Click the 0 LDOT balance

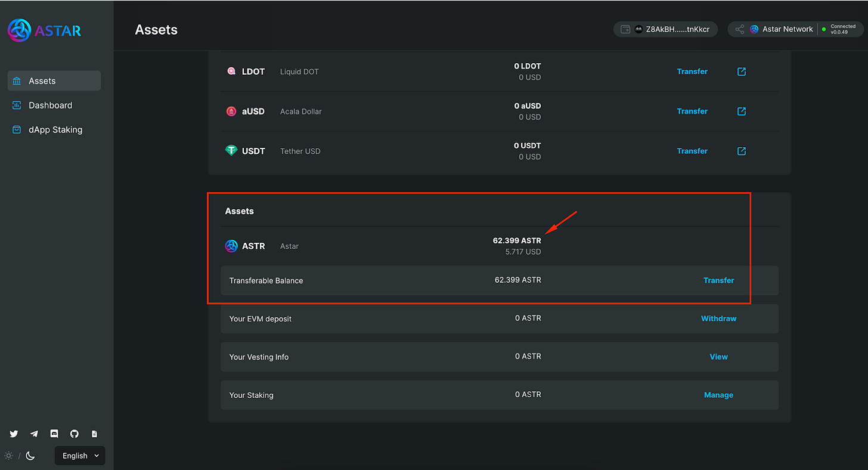528,66
